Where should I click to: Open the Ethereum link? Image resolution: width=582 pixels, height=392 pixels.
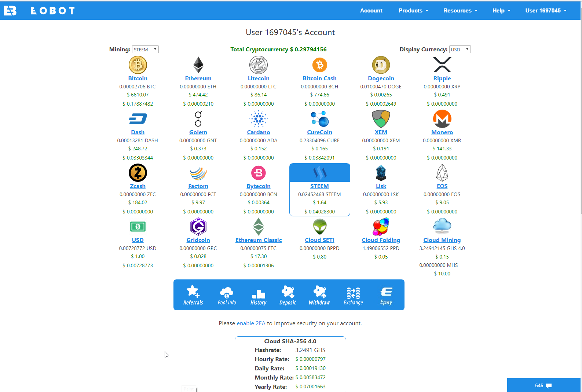click(x=198, y=78)
